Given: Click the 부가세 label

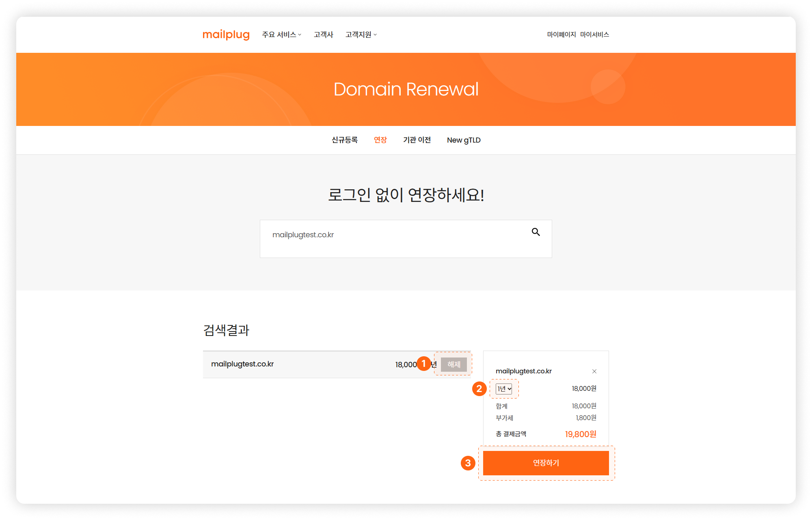Looking at the screenshot, I should click(x=504, y=418).
